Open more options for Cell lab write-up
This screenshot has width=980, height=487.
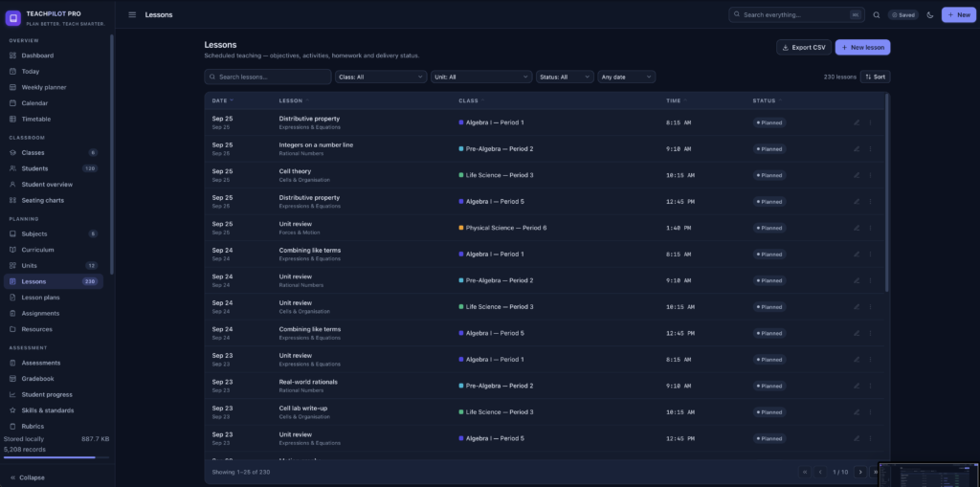point(870,412)
